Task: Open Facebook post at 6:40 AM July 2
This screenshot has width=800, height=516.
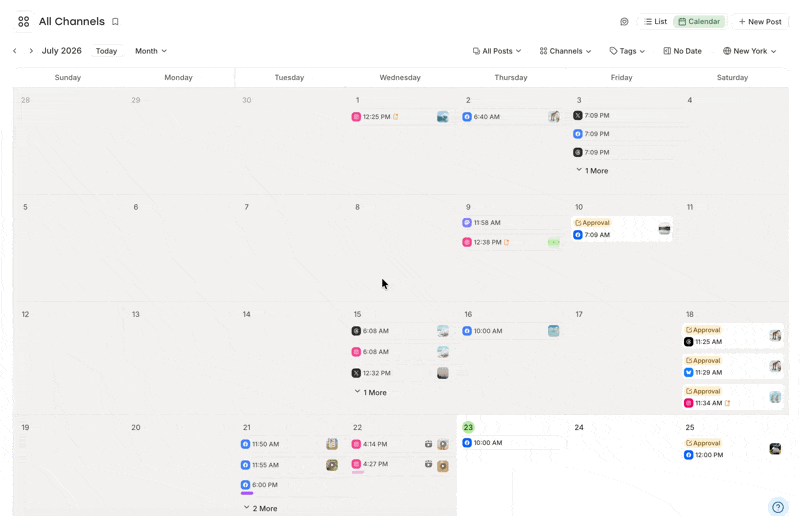Action: coord(511,117)
